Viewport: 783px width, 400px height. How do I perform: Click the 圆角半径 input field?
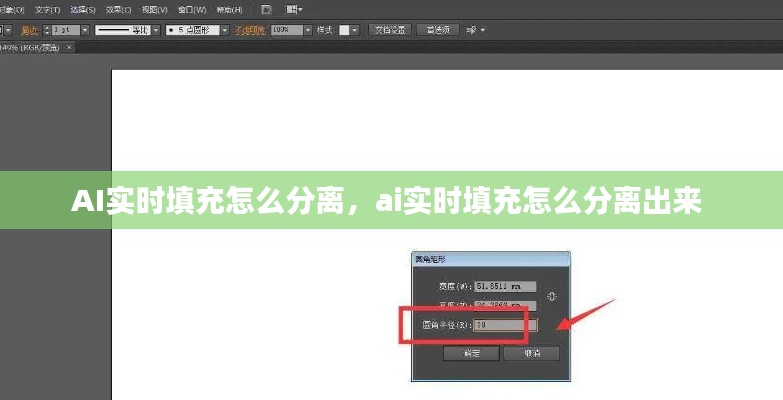(505, 325)
